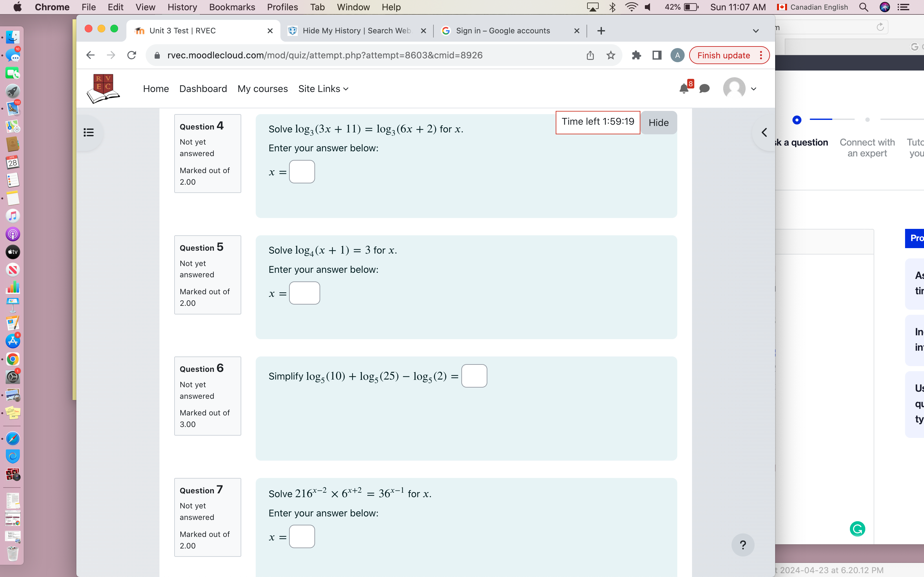The image size is (924, 577).
Task: Launch the App Store from the dock
Action: pos(13,341)
